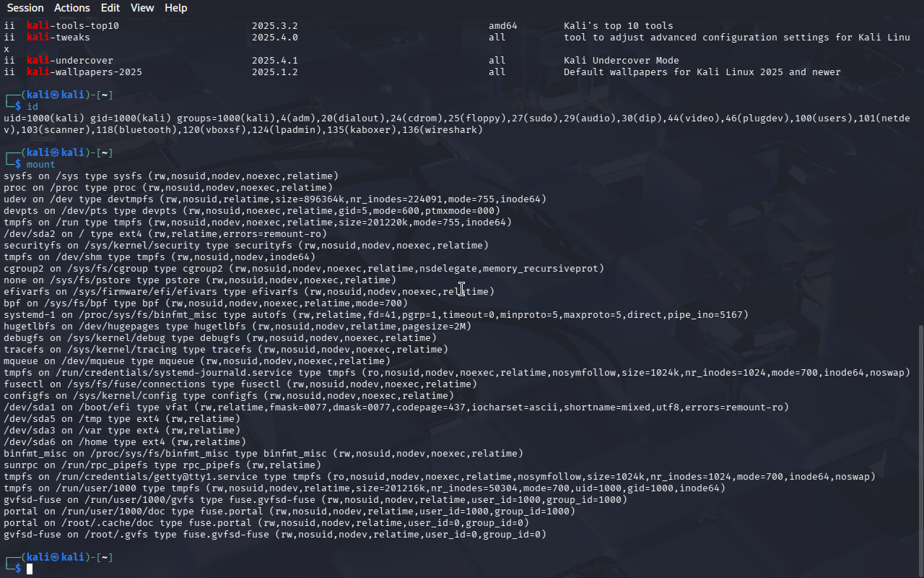Open the Session menu
924x578 pixels.
[x=25, y=8]
